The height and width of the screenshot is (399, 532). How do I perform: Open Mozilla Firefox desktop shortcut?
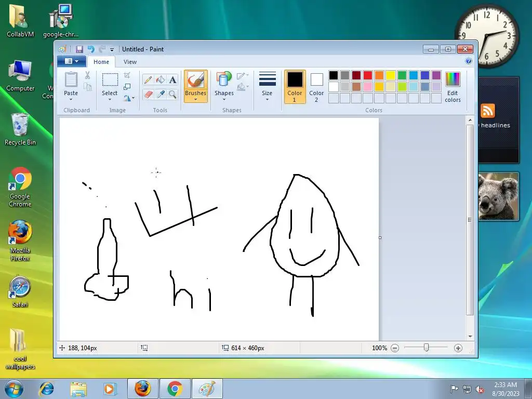(x=20, y=241)
